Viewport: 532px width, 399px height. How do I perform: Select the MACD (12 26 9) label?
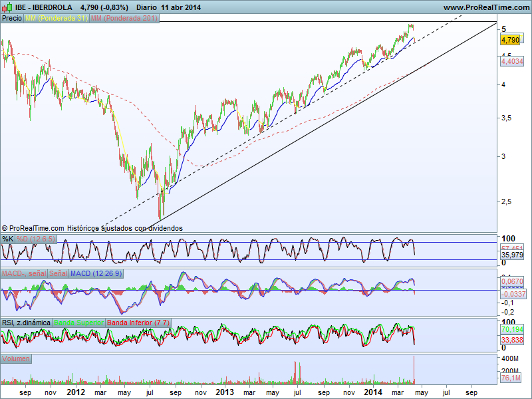click(x=96, y=273)
